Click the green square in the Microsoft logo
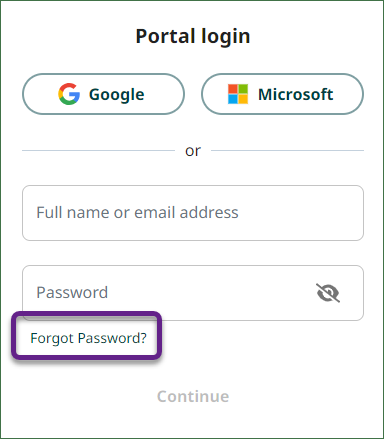The image size is (384, 439). coord(243,89)
